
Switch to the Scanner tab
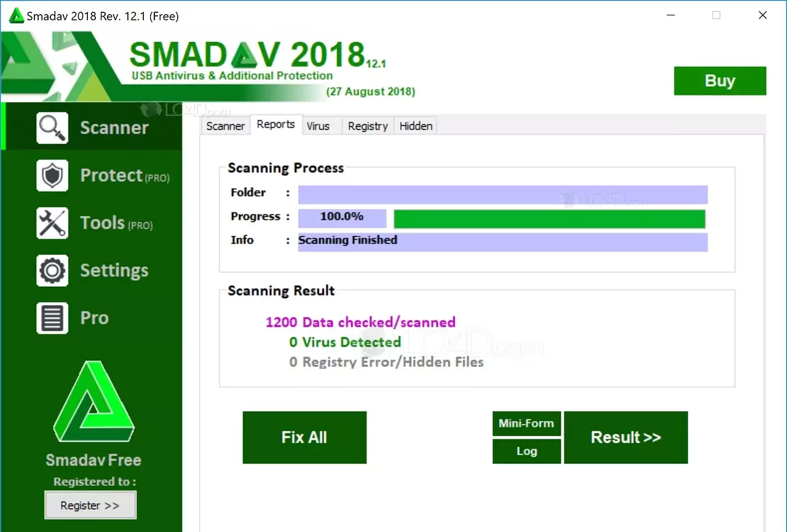[x=226, y=126]
